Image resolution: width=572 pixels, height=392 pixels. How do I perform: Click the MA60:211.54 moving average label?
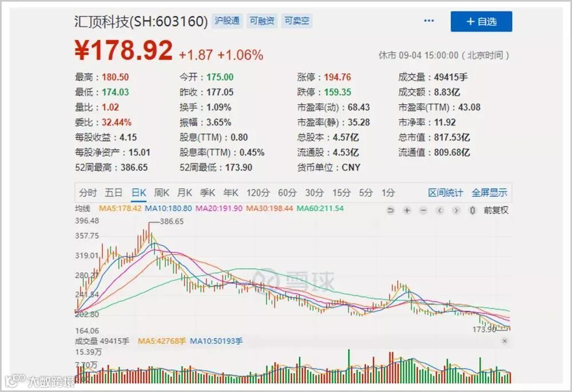tap(320, 208)
